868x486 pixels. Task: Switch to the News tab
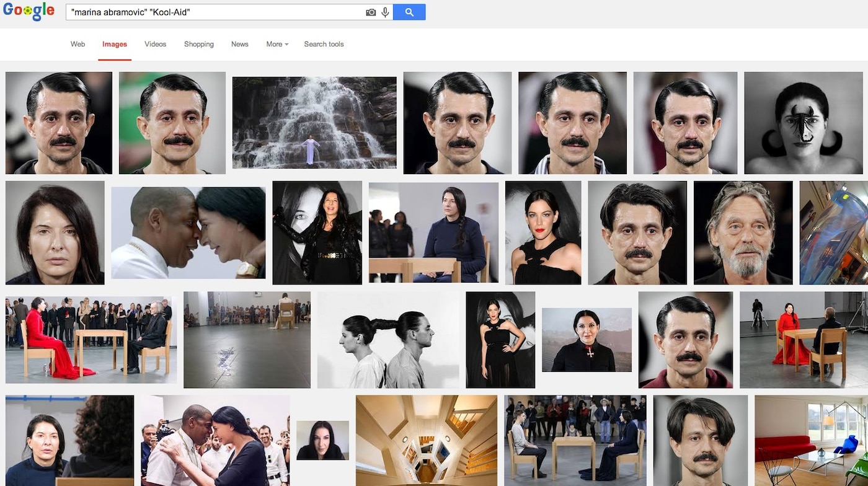click(x=239, y=44)
